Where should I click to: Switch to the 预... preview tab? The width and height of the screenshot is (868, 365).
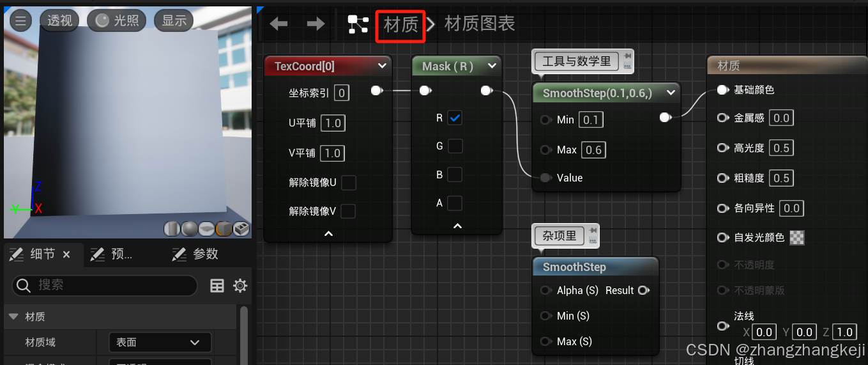pos(111,254)
